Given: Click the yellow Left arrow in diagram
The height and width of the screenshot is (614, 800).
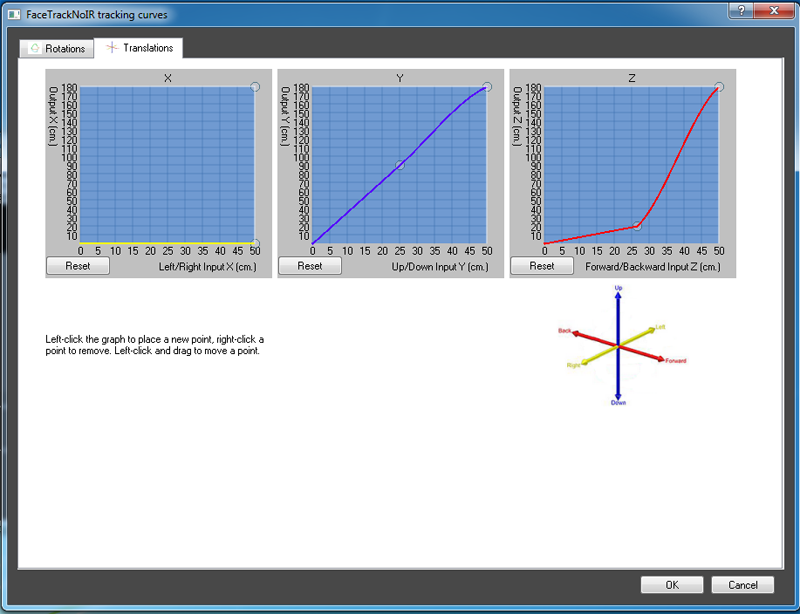Looking at the screenshot, I should pyautogui.click(x=638, y=336).
